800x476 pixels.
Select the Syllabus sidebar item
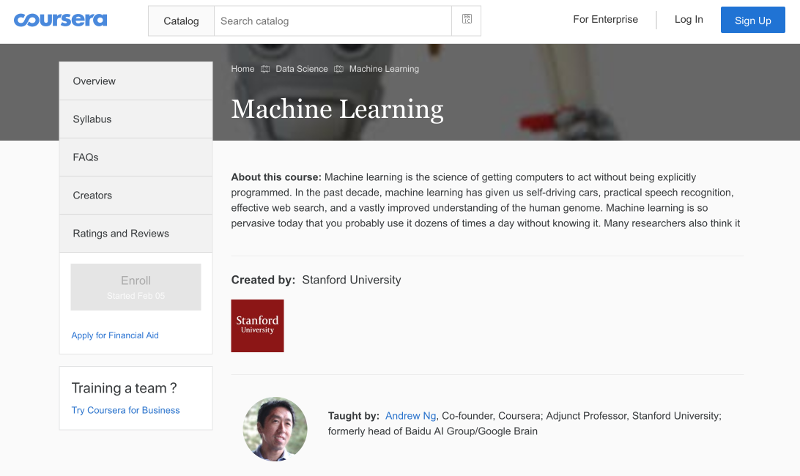pyautogui.click(x=136, y=119)
